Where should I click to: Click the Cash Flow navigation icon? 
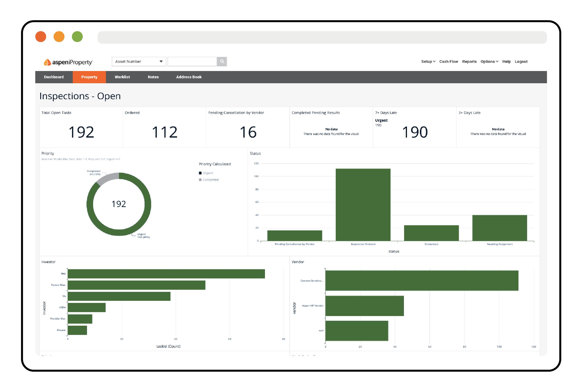click(x=450, y=61)
